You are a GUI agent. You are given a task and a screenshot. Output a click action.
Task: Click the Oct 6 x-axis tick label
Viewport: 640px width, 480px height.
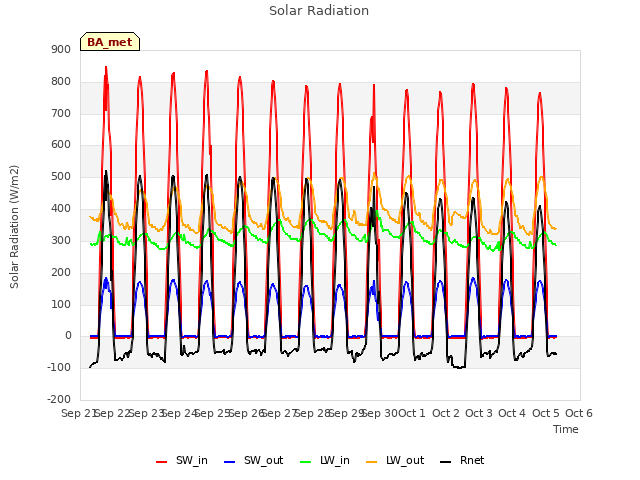[x=579, y=413]
